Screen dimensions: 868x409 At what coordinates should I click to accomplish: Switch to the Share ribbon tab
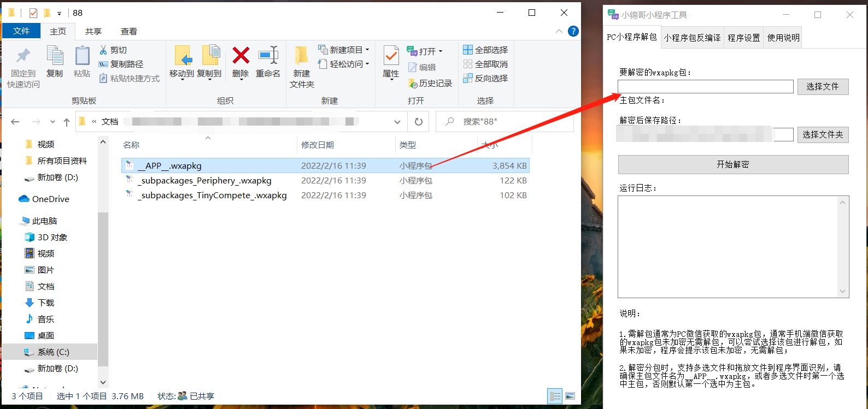pyautogui.click(x=93, y=32)
